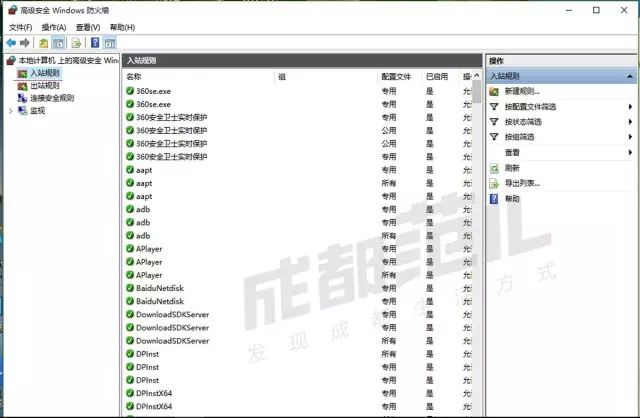This screenshot has width=640, height=418.
Task: Click the Export list toolbar icon
Action: (76, 43)
